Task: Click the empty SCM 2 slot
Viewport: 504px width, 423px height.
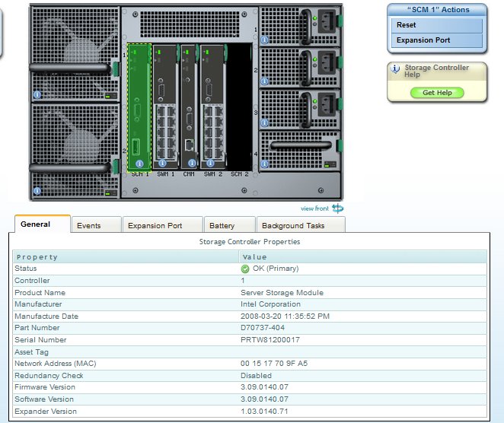Action: (240, 107)
